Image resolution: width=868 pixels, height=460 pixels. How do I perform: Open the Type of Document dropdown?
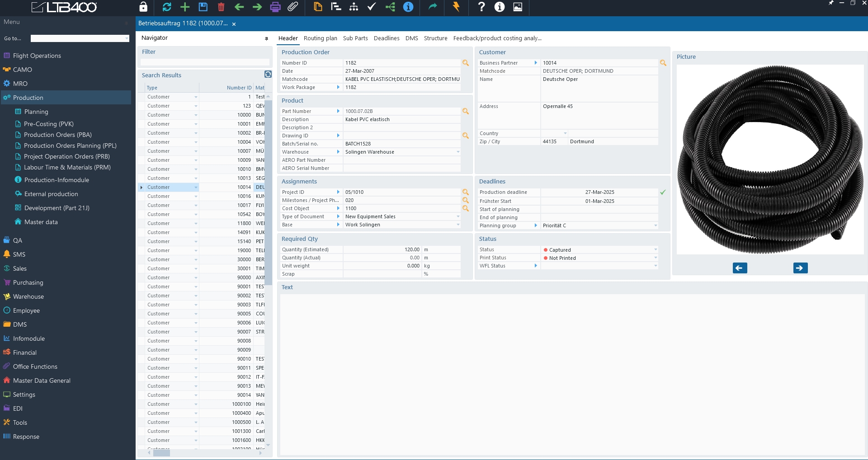click(458, 217)
